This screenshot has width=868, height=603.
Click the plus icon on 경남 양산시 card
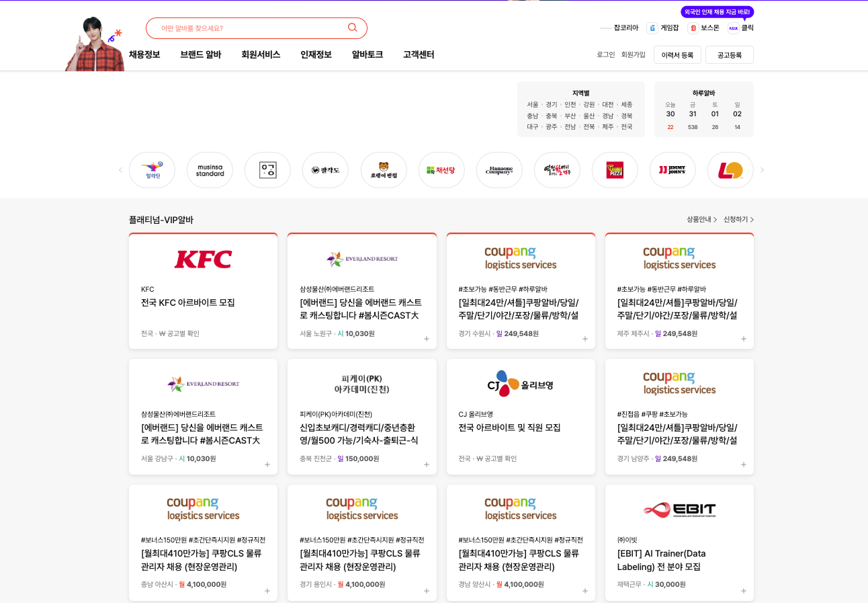585,591
